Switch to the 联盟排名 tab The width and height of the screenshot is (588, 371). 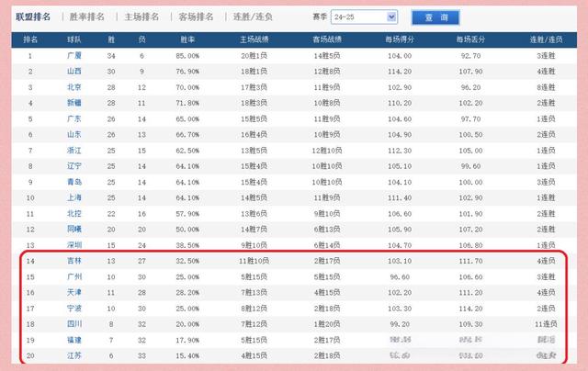33,17
